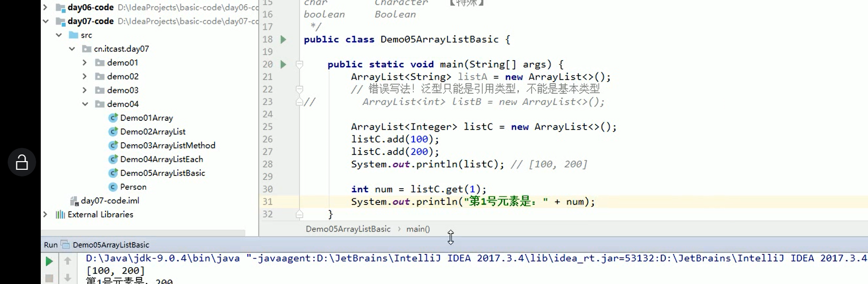Click demo02 package folder icon
Screen dimensions: 868x284
100,76
